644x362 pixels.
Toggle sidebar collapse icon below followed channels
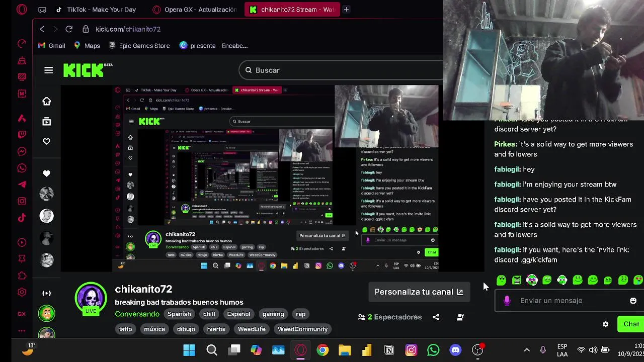coord(46,293)
